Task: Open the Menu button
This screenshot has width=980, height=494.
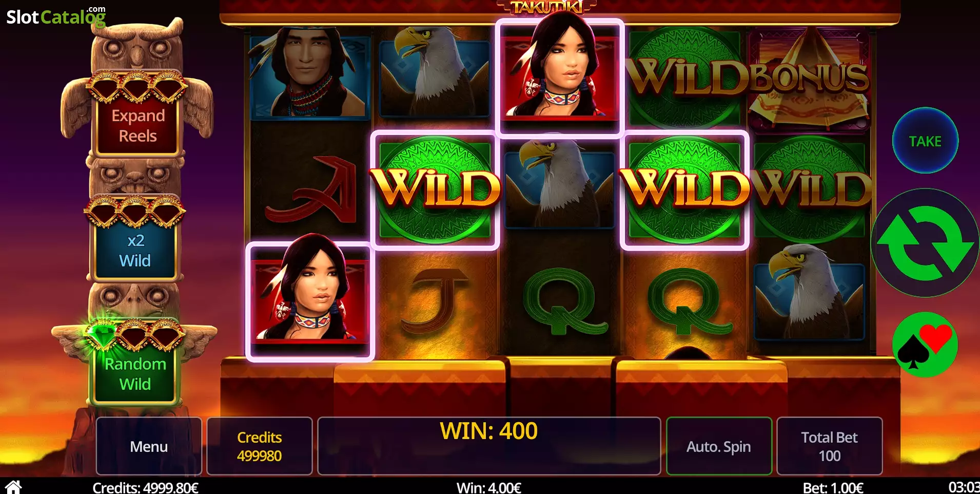Action: point(149,446)
